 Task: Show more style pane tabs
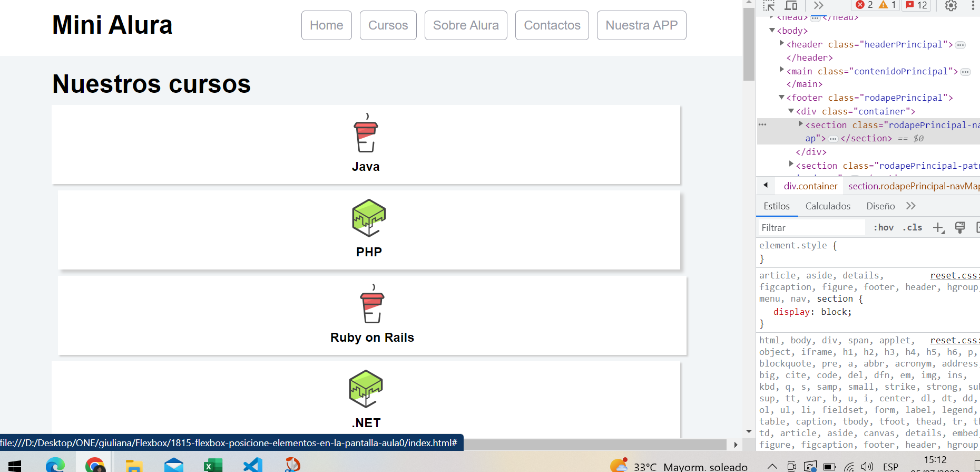pos(911,206)
